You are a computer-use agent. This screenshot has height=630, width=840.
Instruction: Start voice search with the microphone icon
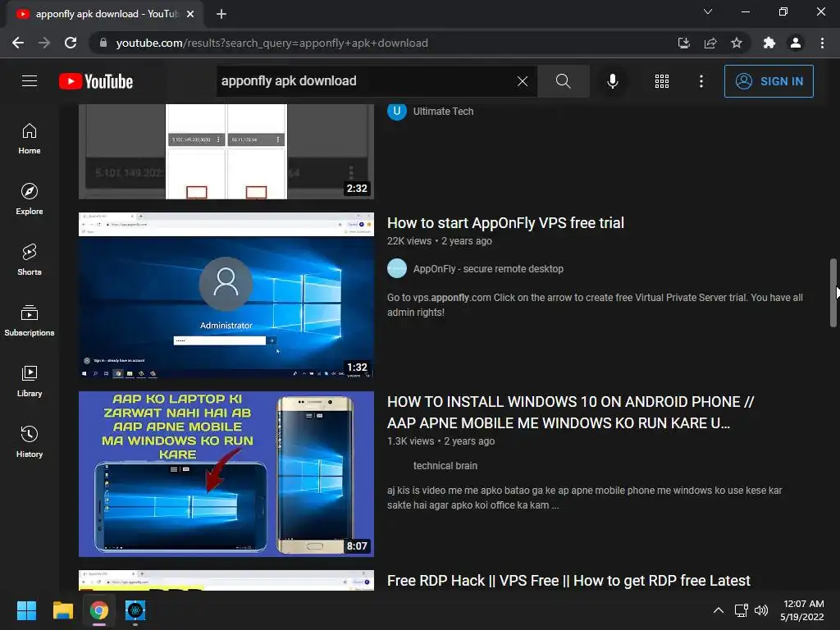612,81
